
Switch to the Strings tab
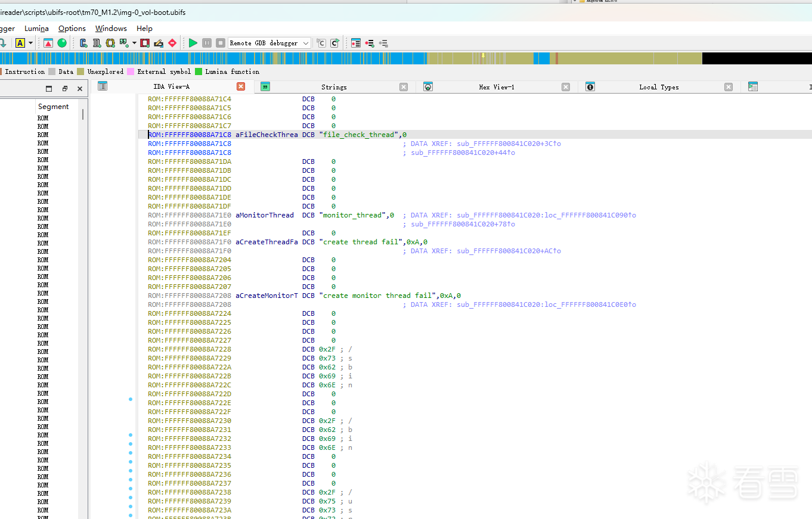click(x=334, y=87)
